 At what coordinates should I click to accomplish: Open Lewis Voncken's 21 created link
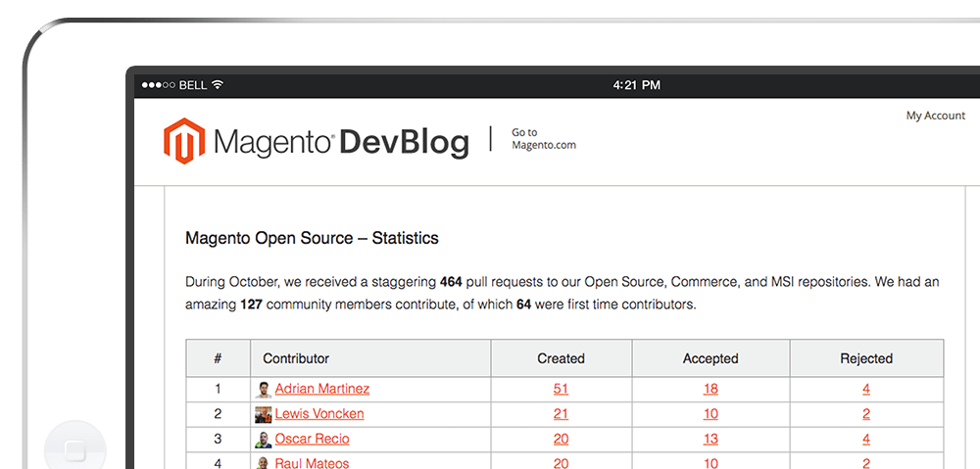(561, 413)
